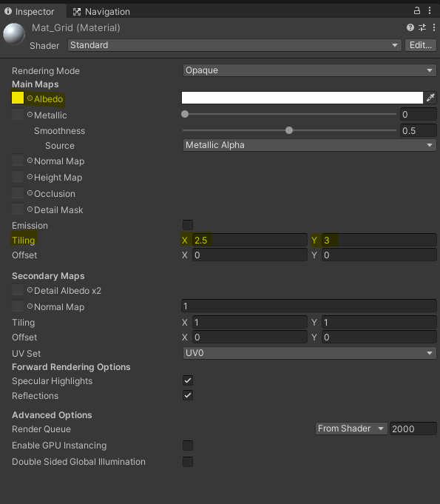Click the lock icon in Inspector header

pyautogui.click(x=416, y=11)
